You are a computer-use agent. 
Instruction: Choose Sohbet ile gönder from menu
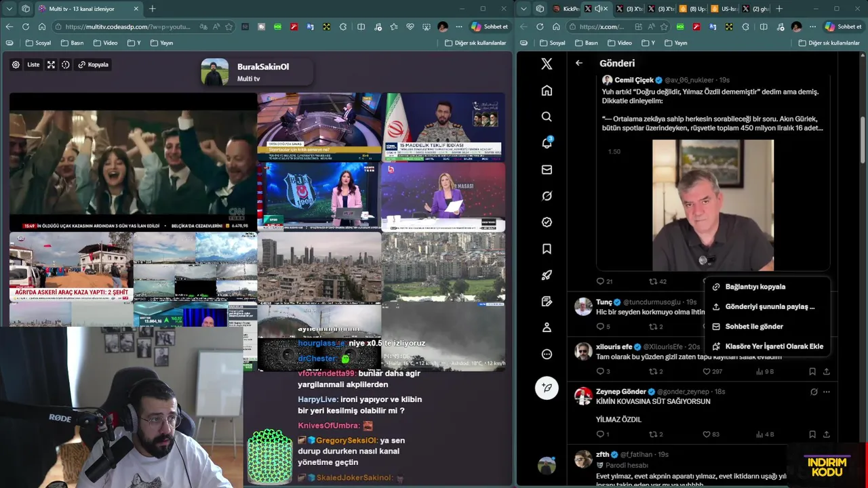(767, 326)
